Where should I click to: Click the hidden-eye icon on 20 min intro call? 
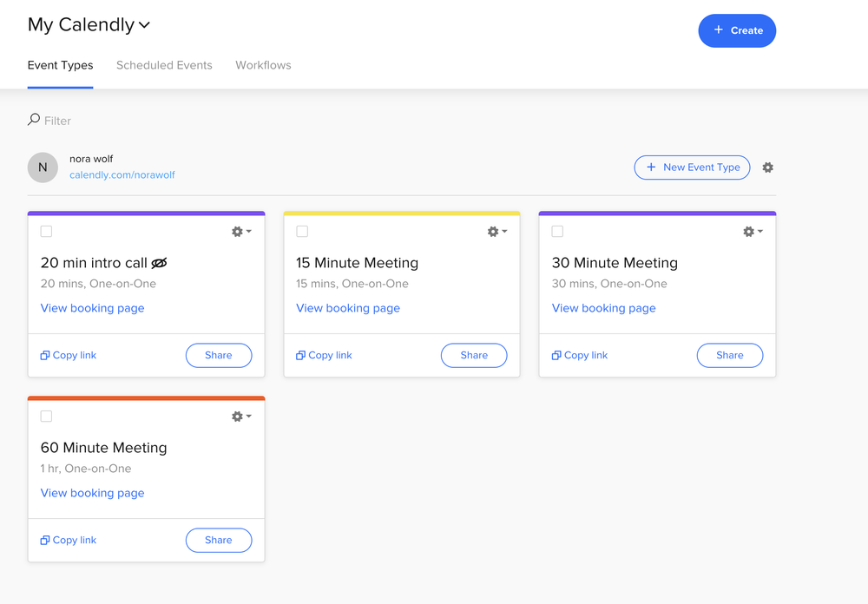pyautogui.click(x=159, y=263)
